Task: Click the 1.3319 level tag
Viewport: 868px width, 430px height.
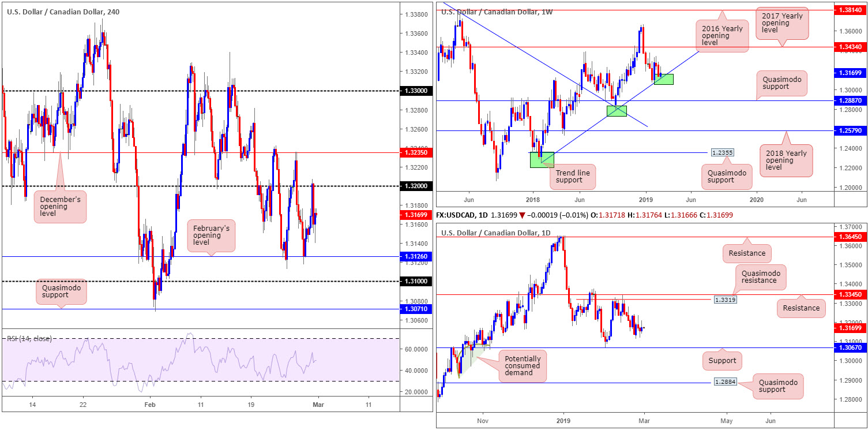Action: (725, 300)
